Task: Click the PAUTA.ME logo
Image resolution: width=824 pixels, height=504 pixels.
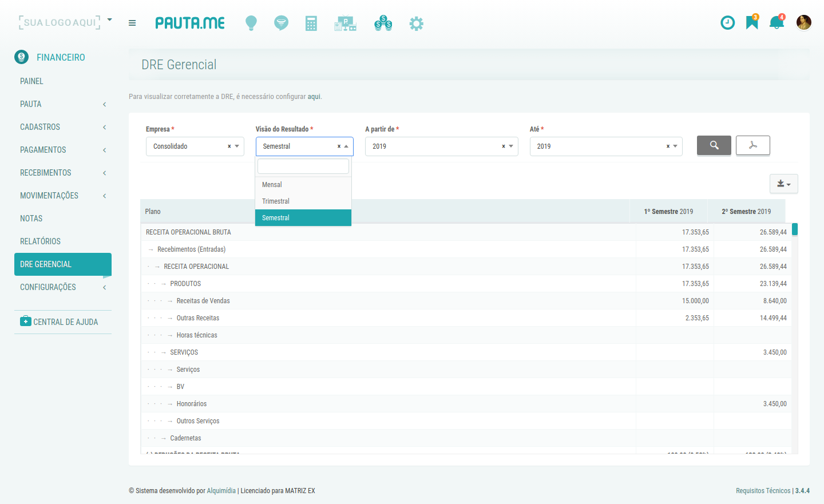Action: point(190,23)
